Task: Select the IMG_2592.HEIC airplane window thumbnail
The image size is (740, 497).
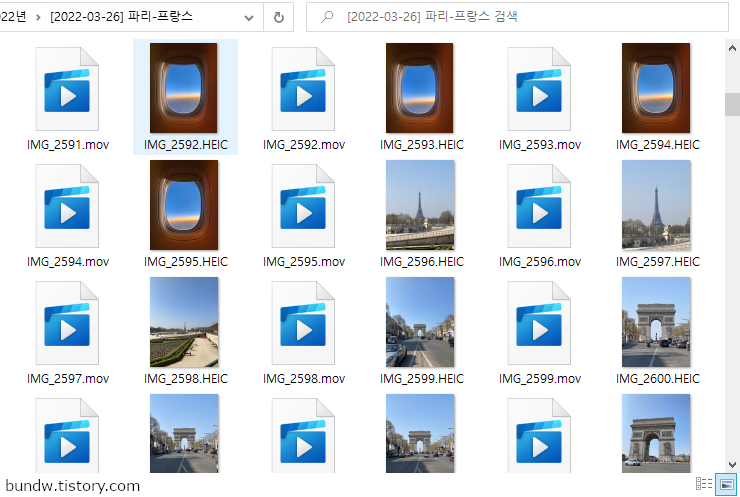Action: point(184,88)
